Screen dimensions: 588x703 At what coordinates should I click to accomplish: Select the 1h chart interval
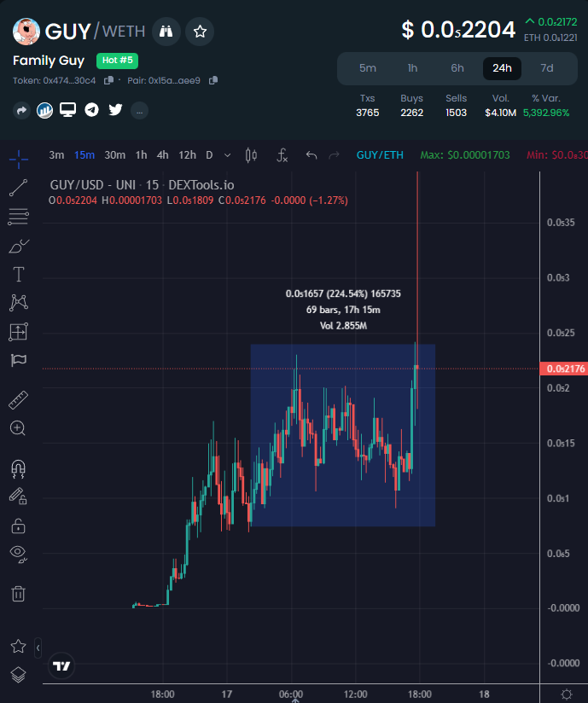point(142,155)
